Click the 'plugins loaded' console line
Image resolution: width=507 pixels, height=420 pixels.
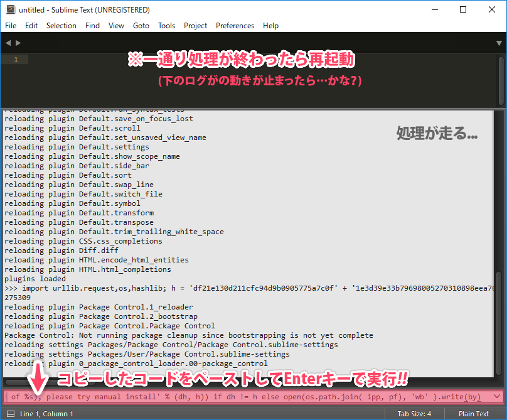tap(35, 279)
